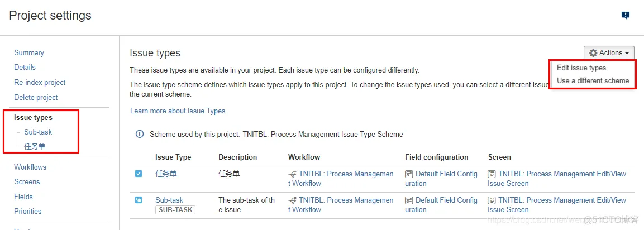Go to Priorities settings
The width and height of the screenshot is (644, 230).
pyautogui.click(x=27, y=211)
